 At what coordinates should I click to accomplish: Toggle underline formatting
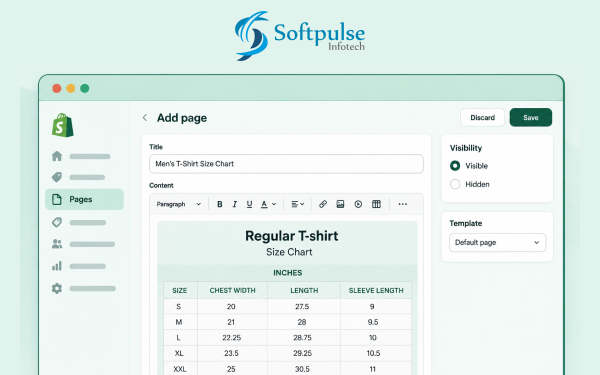click(x=249, y=204)
